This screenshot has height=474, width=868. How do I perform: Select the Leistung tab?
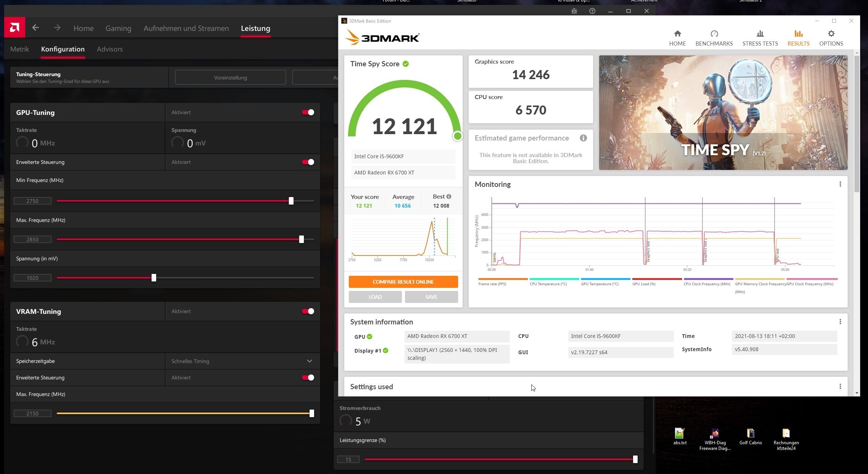tap(255, 28)
